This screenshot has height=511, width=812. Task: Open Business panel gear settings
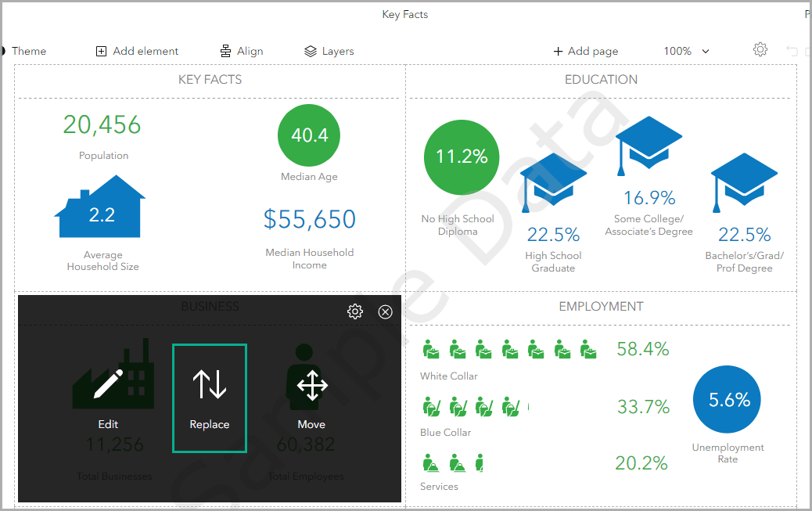(354, 311)
